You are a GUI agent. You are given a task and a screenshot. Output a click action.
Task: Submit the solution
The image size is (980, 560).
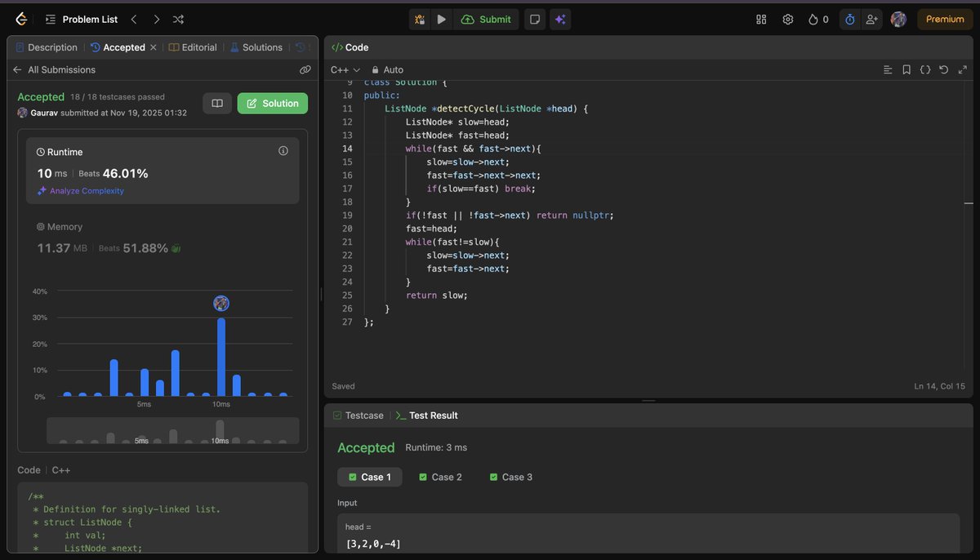(x=486, y=19)
